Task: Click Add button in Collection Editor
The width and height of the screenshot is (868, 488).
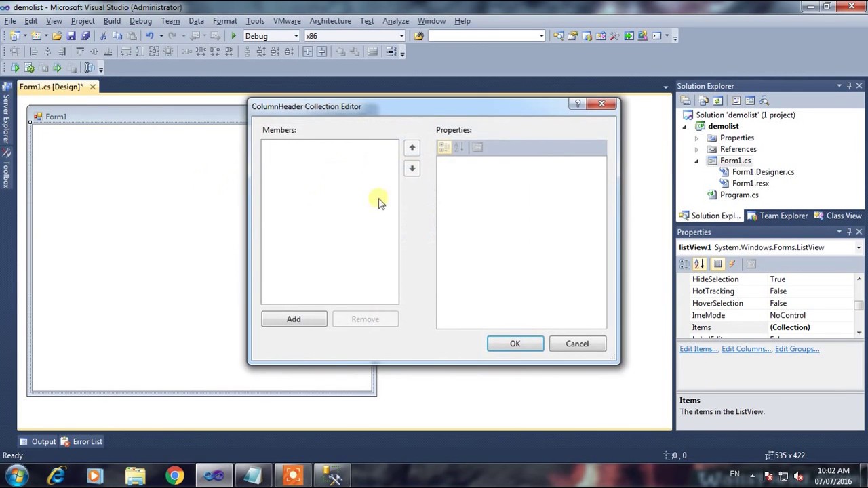Action: point(294,319)
